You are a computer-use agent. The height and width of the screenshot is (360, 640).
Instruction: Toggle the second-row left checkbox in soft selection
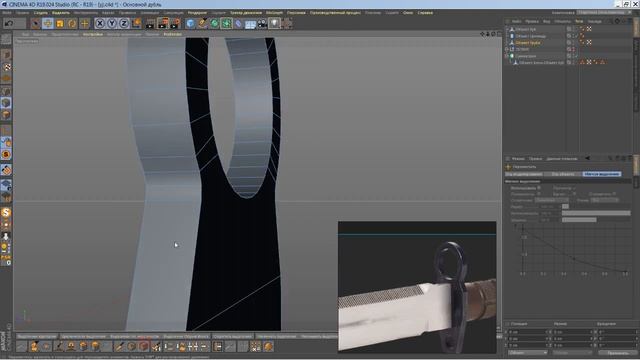coord(539,194)
